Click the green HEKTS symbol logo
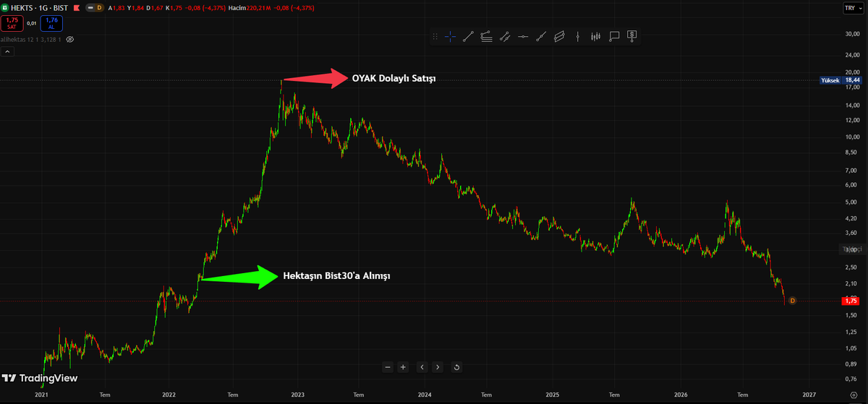The height and width of the screenshot is (404, 868). click(x=6, y=8)
